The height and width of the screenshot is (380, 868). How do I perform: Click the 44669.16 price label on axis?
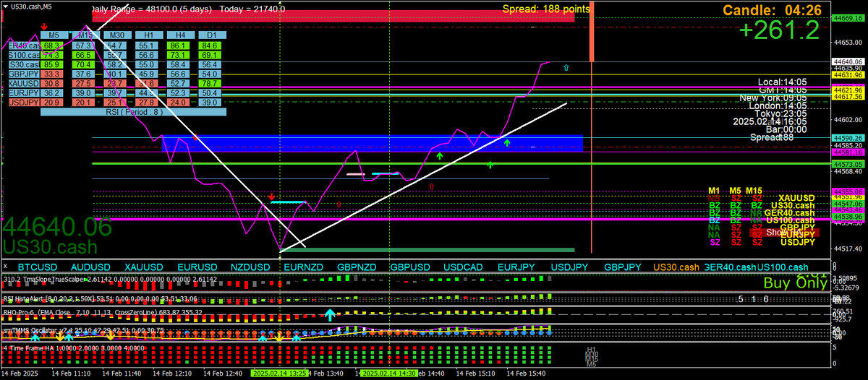848,17
